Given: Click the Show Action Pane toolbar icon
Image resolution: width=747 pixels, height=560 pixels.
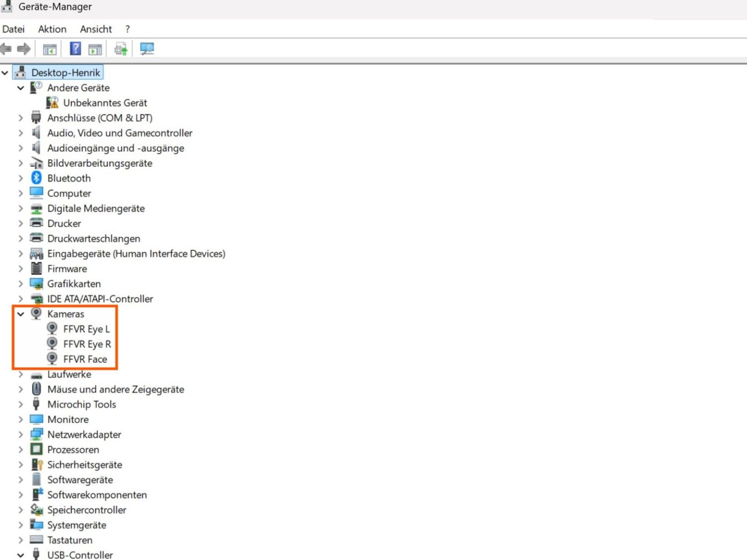Looking at the screenshot, I should (95, 48).
